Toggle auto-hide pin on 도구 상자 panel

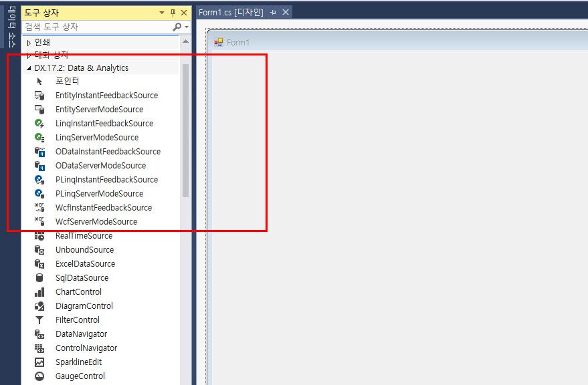tap(173, 13)
